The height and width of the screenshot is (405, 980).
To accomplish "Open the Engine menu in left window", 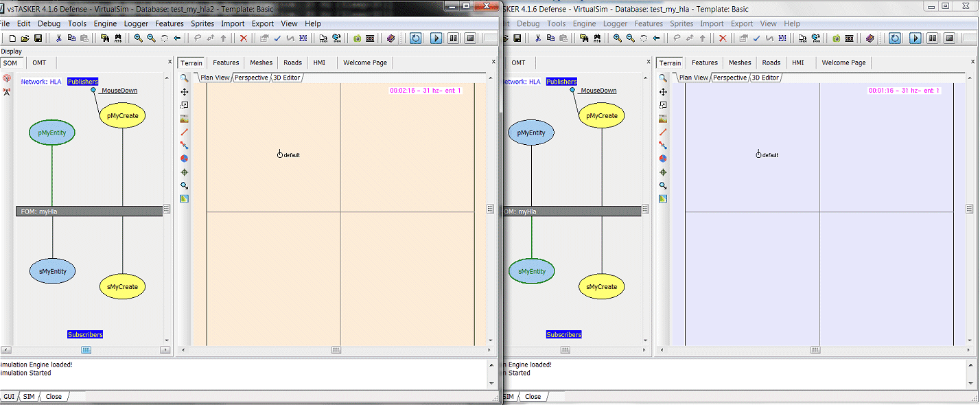I will click(x=105, y=23).
